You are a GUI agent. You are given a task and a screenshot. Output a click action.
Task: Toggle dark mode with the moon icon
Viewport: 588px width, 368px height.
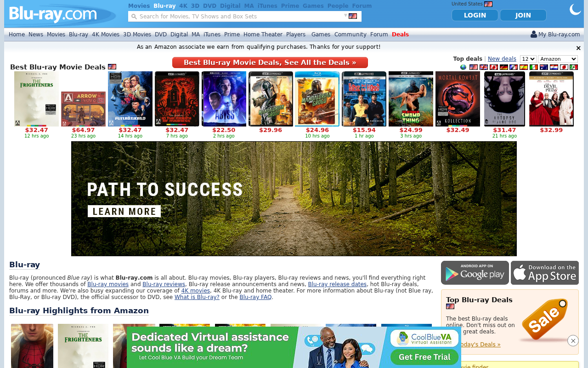tap(575, 10)
